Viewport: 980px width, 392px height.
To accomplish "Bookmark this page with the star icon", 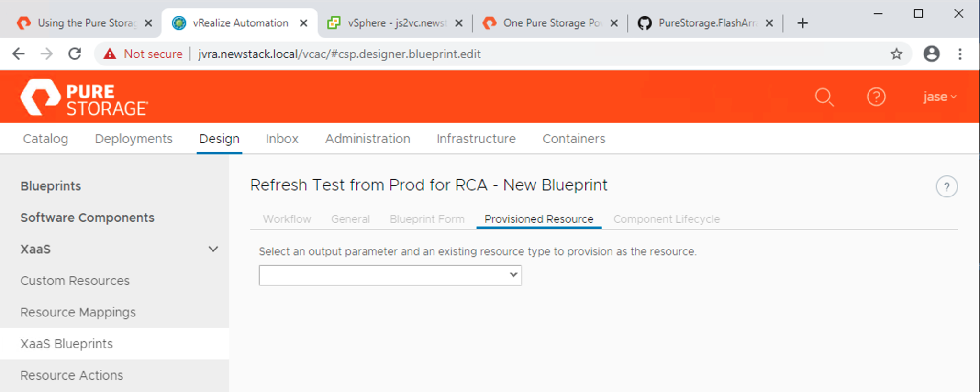I will [896, 54].
